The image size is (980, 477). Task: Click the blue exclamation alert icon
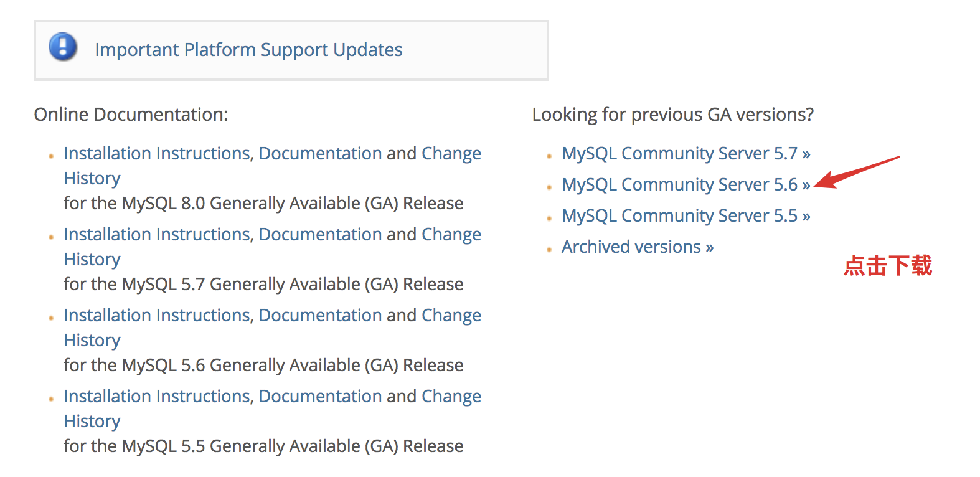pyautogui.click(x=63, y=47)
